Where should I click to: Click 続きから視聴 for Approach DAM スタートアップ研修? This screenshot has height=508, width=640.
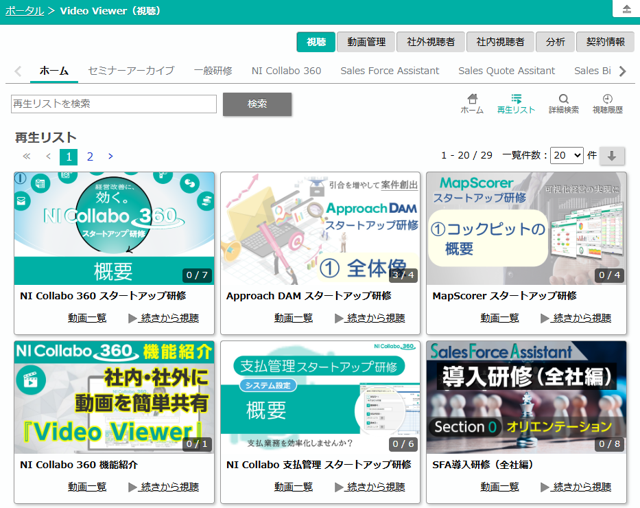pos(375,318)
